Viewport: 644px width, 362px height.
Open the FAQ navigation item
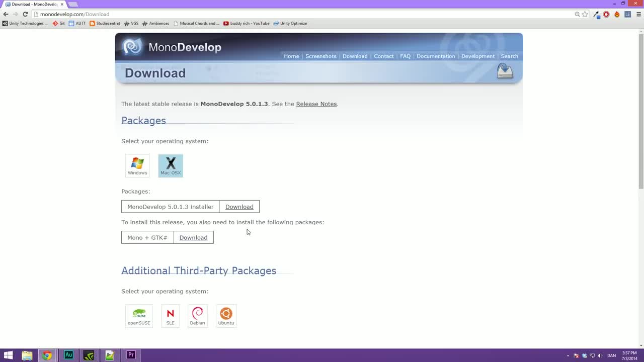pyautogui.click(x=405, y=56)
